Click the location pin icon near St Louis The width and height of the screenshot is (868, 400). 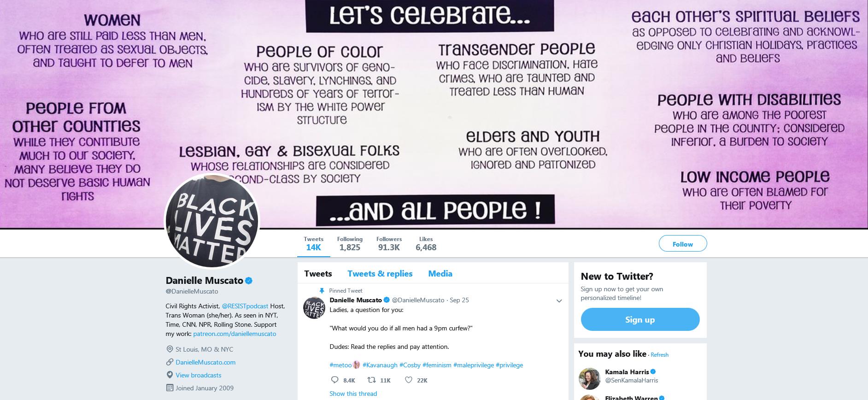click(170, 349)
